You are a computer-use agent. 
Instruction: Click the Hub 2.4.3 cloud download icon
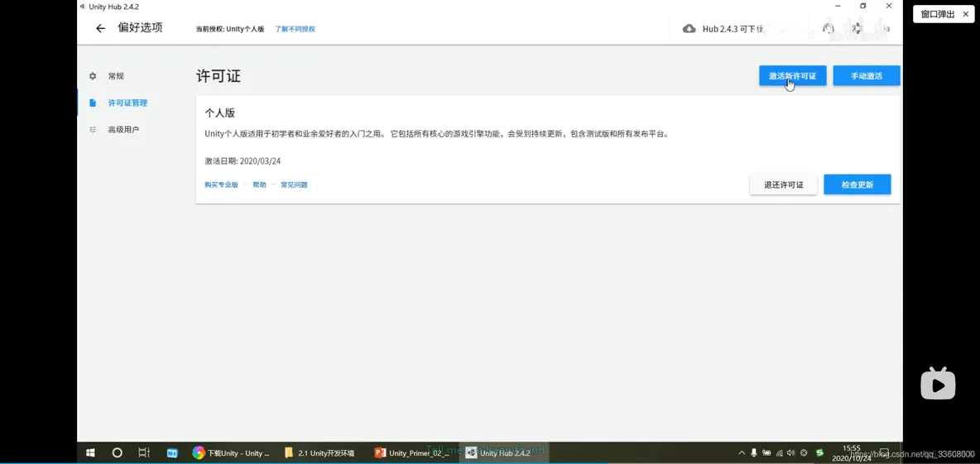click(689, 29)
